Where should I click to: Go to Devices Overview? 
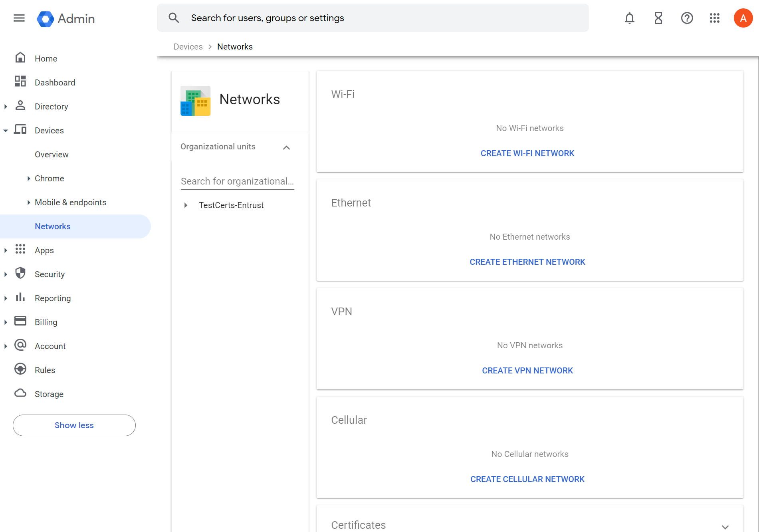52,155
